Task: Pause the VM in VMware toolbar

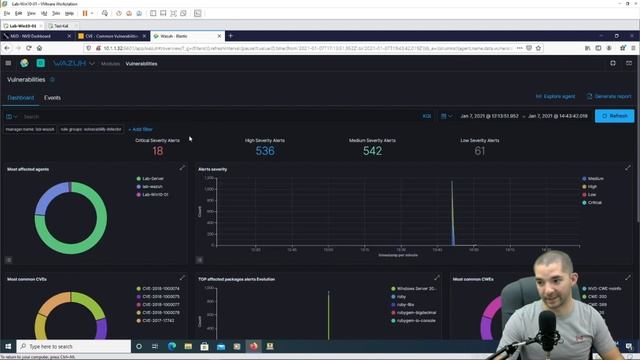Action: click(x=85, y=13)
